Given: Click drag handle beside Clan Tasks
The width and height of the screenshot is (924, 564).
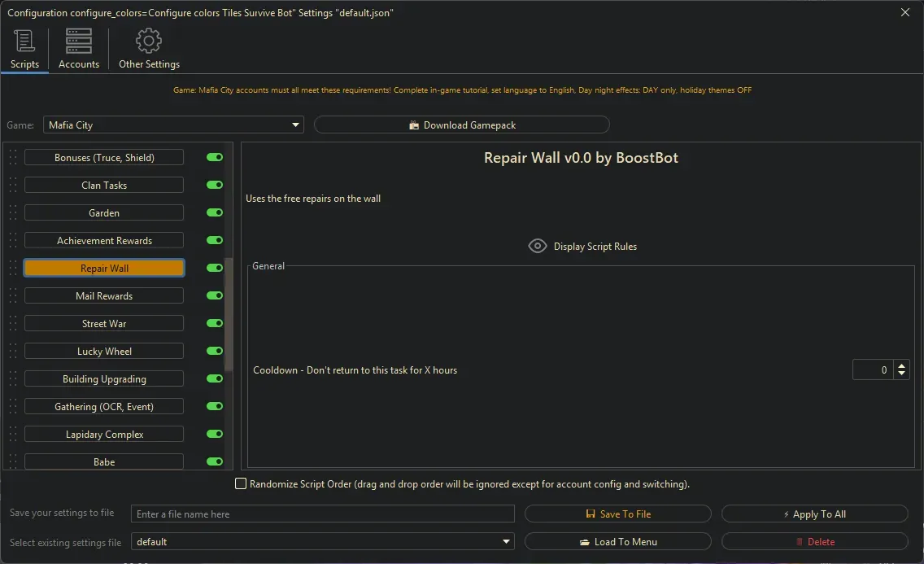Looking at the screenshot, I should pyautogui.click(x=13, y=186).
